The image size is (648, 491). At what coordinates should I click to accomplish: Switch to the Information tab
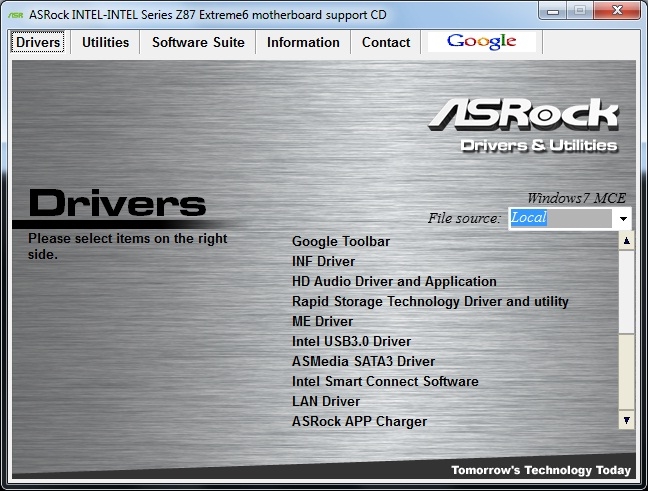pos(303,42)
